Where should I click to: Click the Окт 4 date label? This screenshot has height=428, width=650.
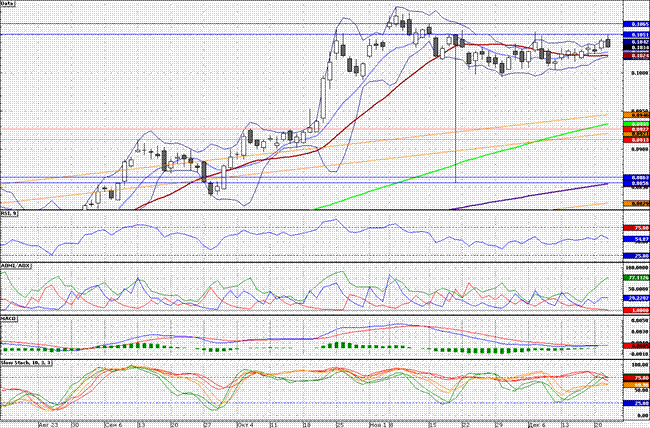pos(246,425)
